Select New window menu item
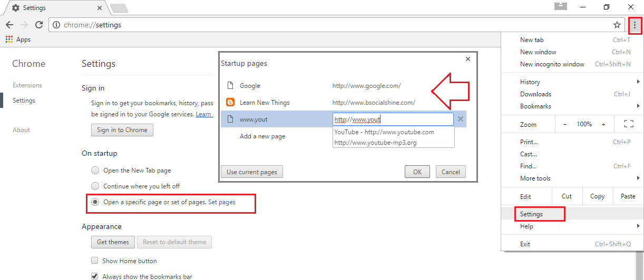 tap(572, 52)
